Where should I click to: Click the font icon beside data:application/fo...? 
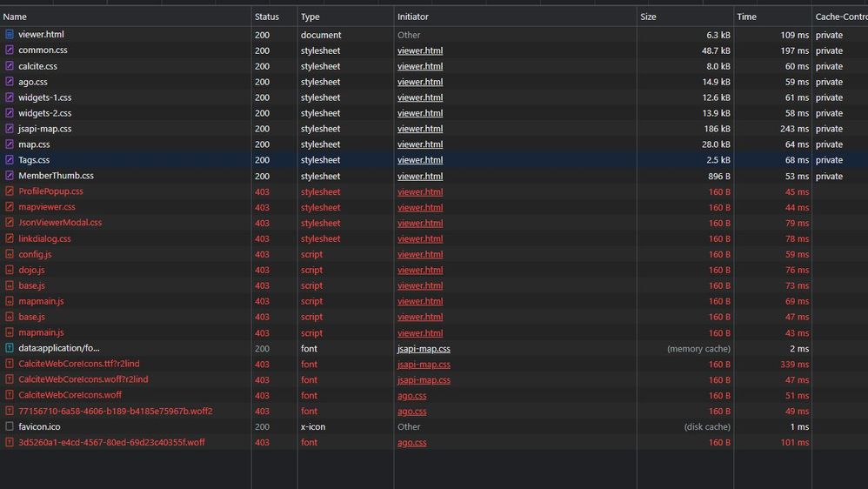click(x=10, y=348)
